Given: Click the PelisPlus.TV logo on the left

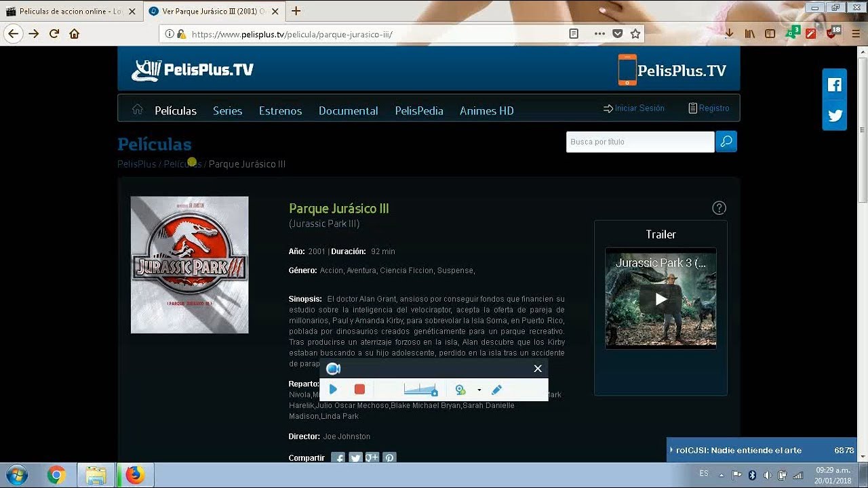Looking at the screenshot, I should point(193,70).
